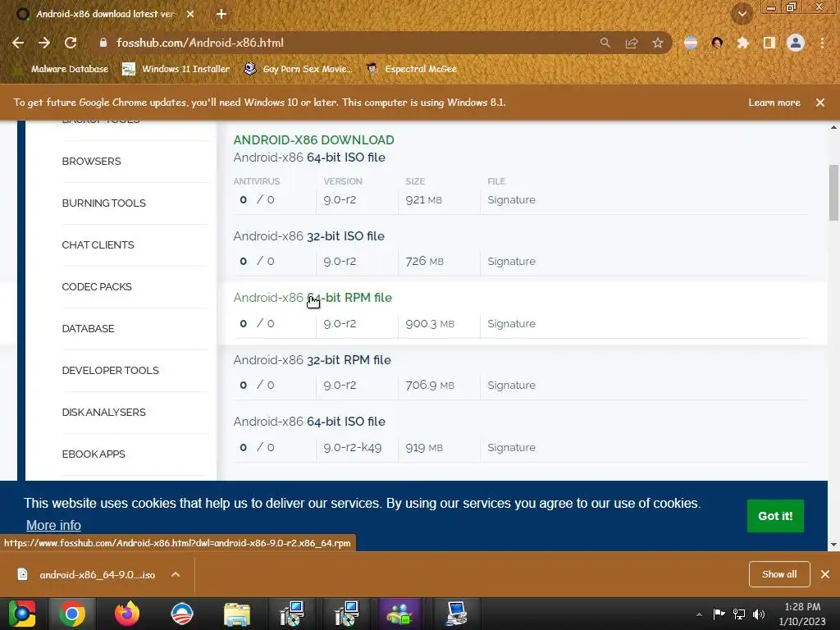Download Android-x86 64-bit RPM file
The height and width of the screenshot is (630, 840).
click(x=313, y=298)
